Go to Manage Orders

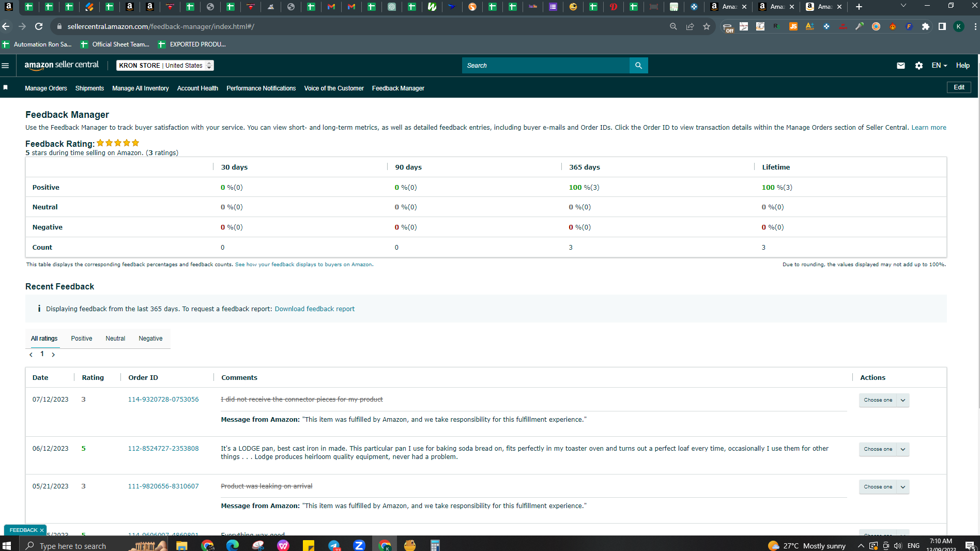(46, 88)
